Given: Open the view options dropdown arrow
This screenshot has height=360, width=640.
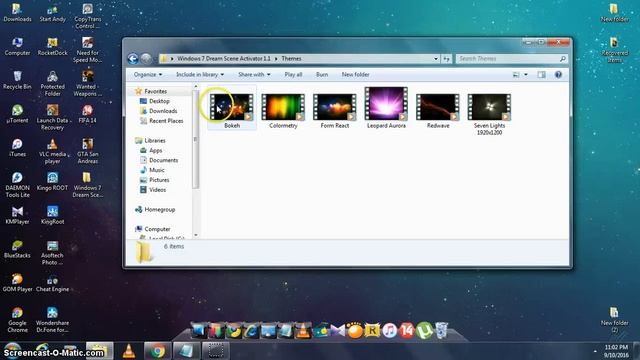Looking at the screenshot, I should click(526, 75).
